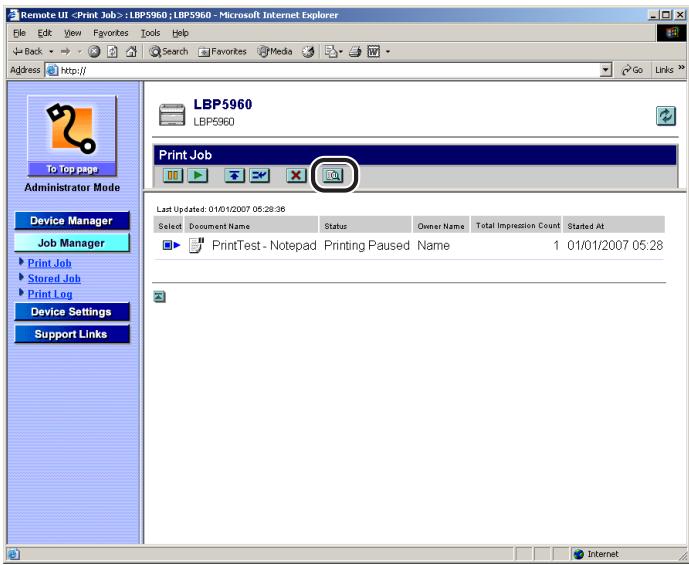689x565 pixels.
Task: Click the address bar URL field
Action: click(x=323, y=70)
